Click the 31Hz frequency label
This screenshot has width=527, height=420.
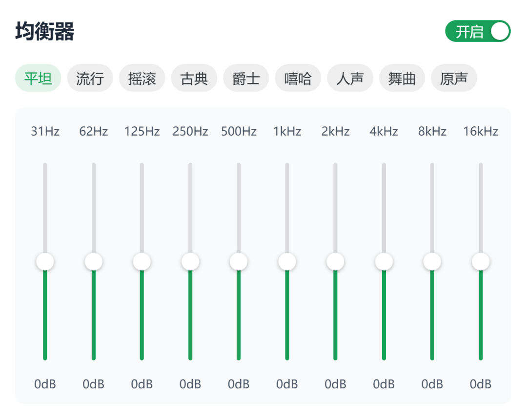point(45,131)
